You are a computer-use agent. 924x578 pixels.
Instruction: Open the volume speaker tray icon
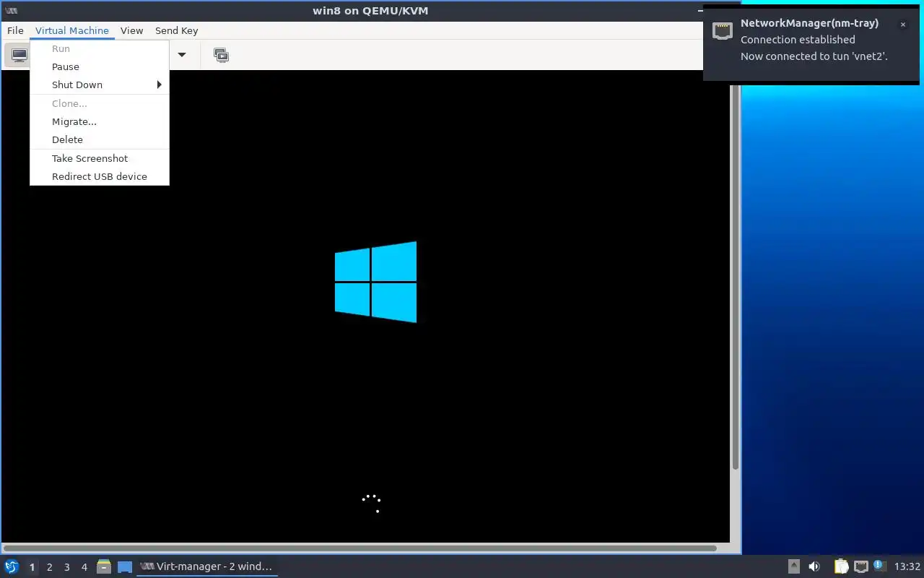point(814,566)
